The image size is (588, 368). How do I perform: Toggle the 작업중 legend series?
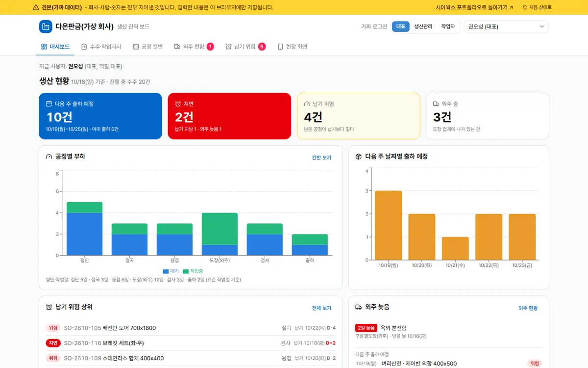click(x=193, y=271)
